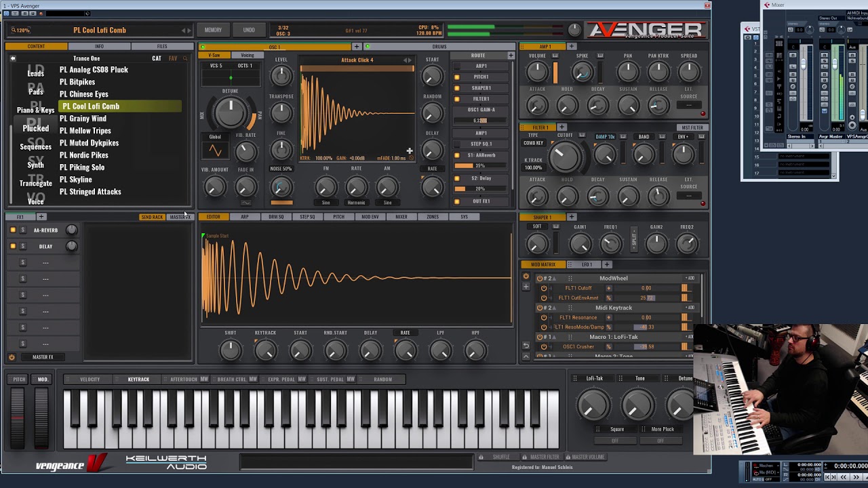This screenshot has width=868, height=488.
Task: Disable the AA-REVERB effect in the send rack
Action: click(12, 230)
